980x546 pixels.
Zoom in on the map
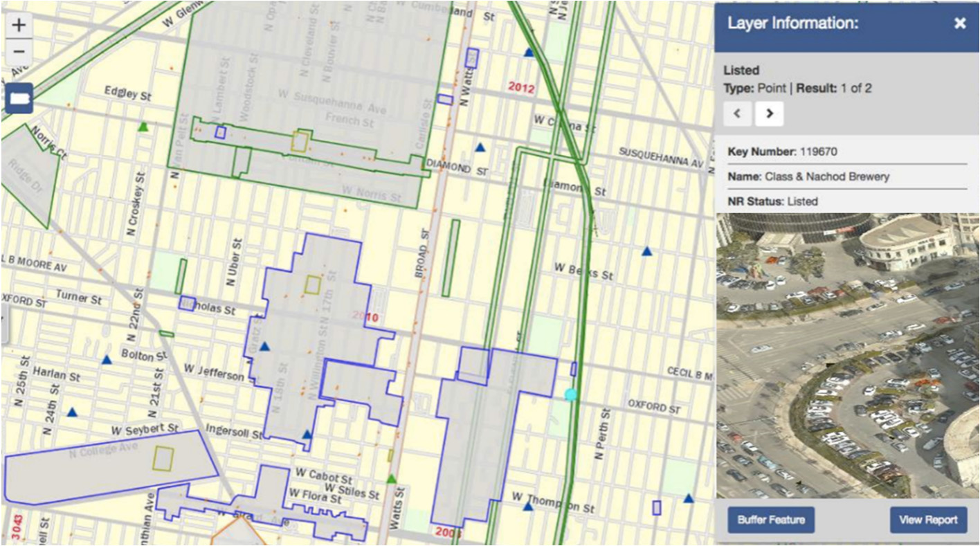coord(19,26)
